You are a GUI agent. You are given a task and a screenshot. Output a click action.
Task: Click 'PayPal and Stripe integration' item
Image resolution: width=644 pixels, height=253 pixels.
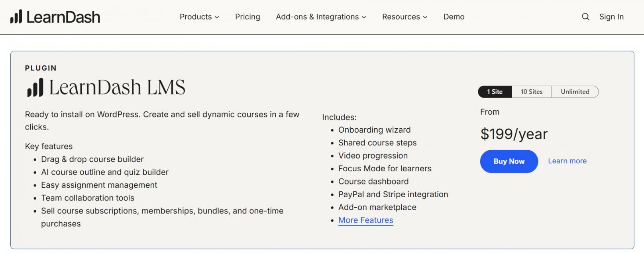tap(393, 194)
